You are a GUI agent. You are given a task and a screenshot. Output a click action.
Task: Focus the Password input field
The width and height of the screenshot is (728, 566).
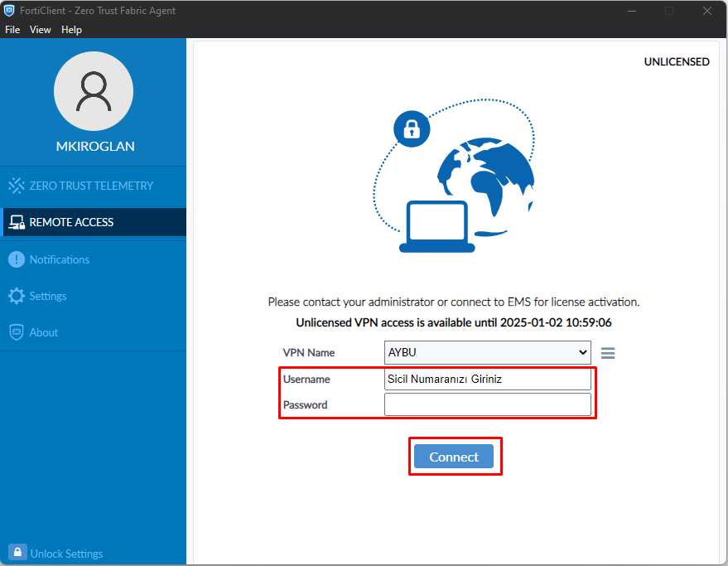point(487,405)
